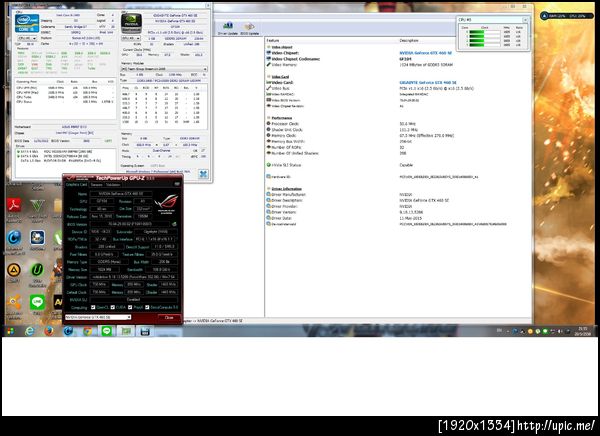
Task: Select the Memory Bus Width row
Action: pos(398,141)
